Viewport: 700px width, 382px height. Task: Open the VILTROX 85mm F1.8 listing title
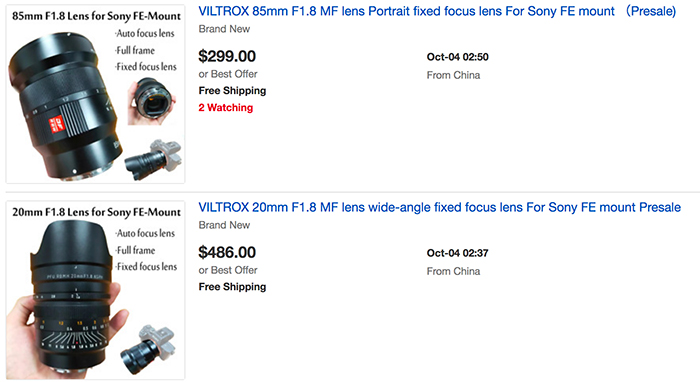point(437,11)
